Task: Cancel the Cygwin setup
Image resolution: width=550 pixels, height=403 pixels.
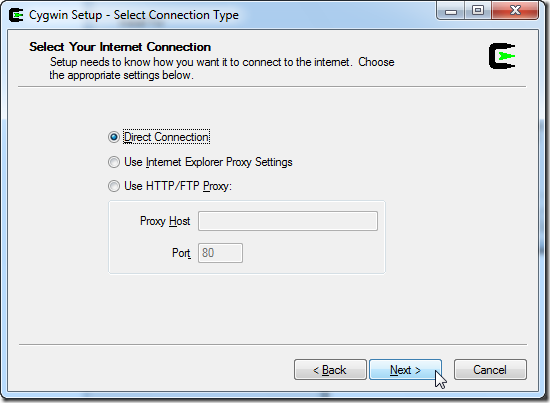Action: tap(490, 370)
